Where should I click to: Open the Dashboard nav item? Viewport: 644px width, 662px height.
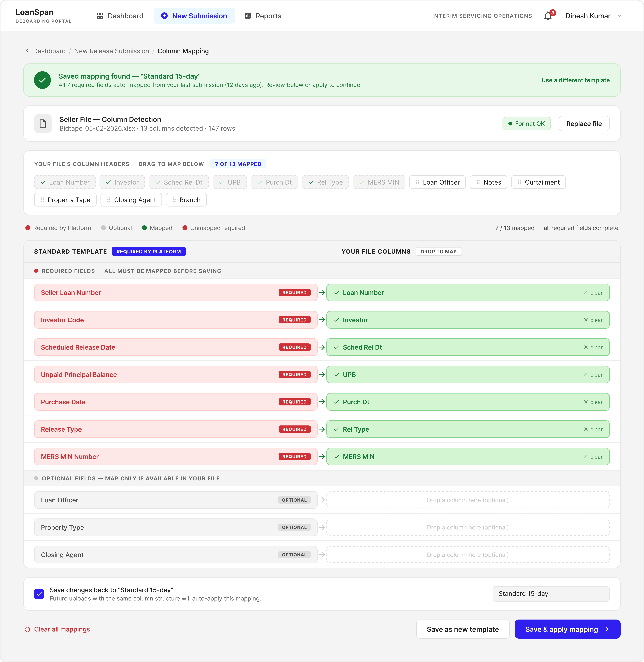[120, 16]
